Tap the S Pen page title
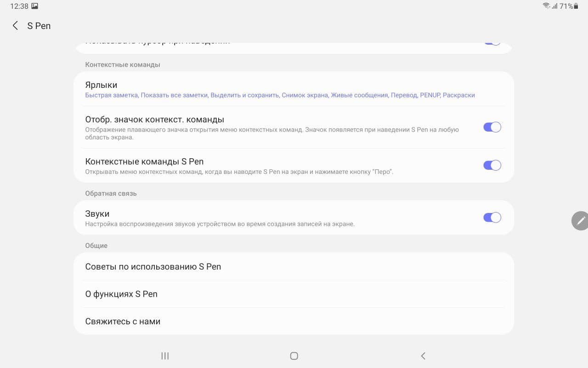Viewport: 588px width, 368px height. pos(39,26)
